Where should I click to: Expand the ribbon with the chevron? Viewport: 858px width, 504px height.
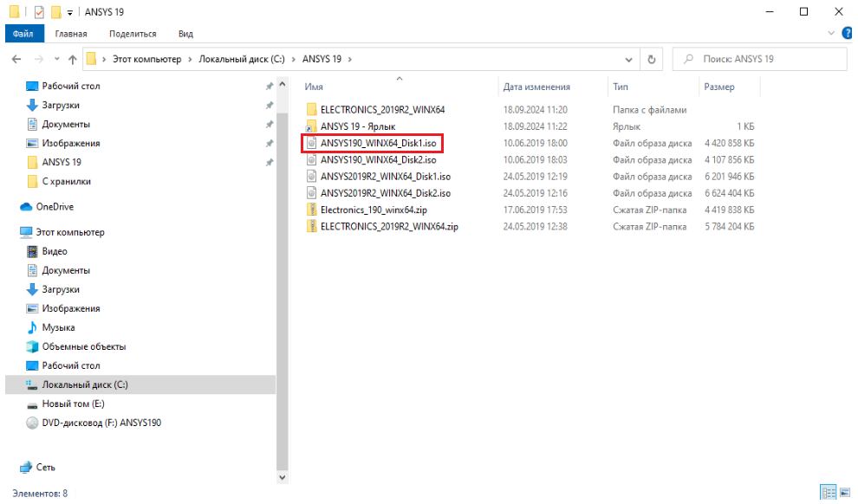click(834, 34)
